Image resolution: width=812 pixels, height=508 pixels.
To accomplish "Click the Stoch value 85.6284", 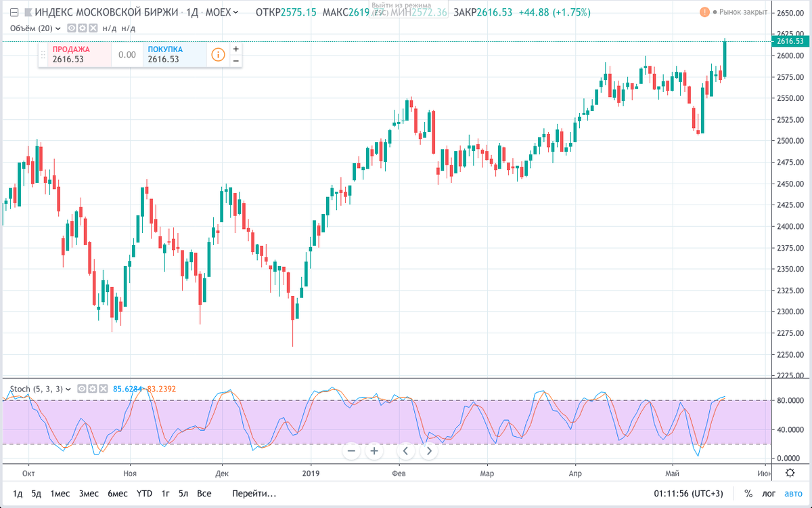I will [x=129, y=389].
